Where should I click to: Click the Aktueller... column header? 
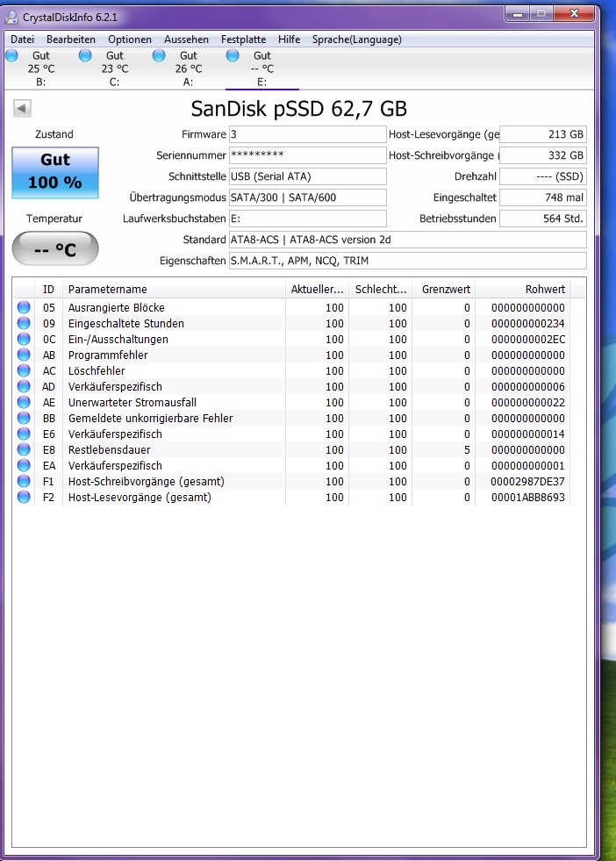tap(318, 290)
